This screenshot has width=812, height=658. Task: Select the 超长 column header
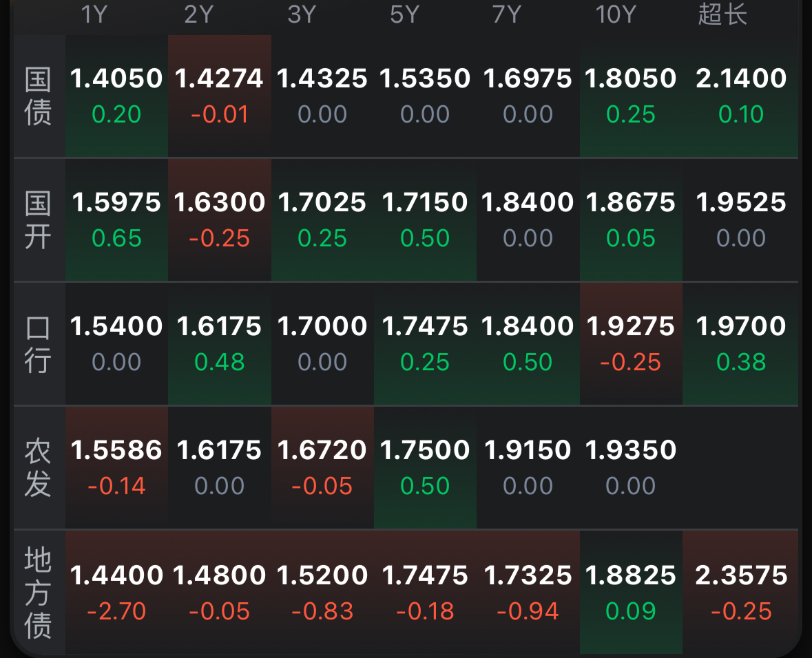[x=722, y=14]
